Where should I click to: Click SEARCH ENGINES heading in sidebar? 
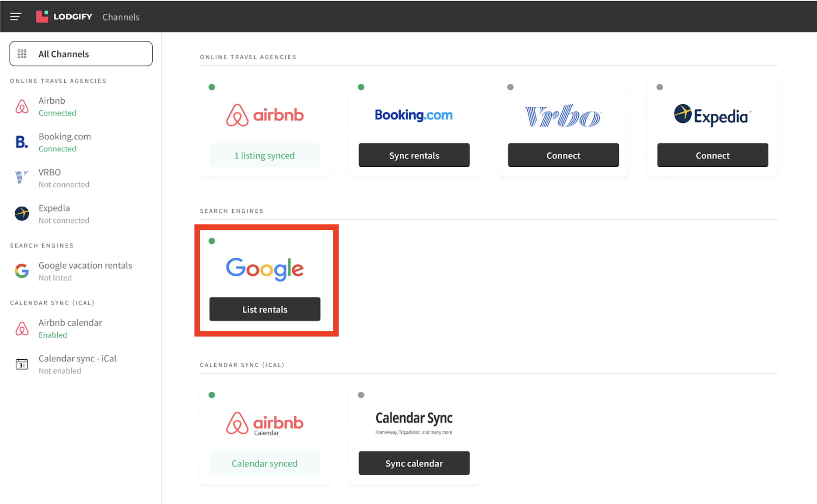pos(42,246)
